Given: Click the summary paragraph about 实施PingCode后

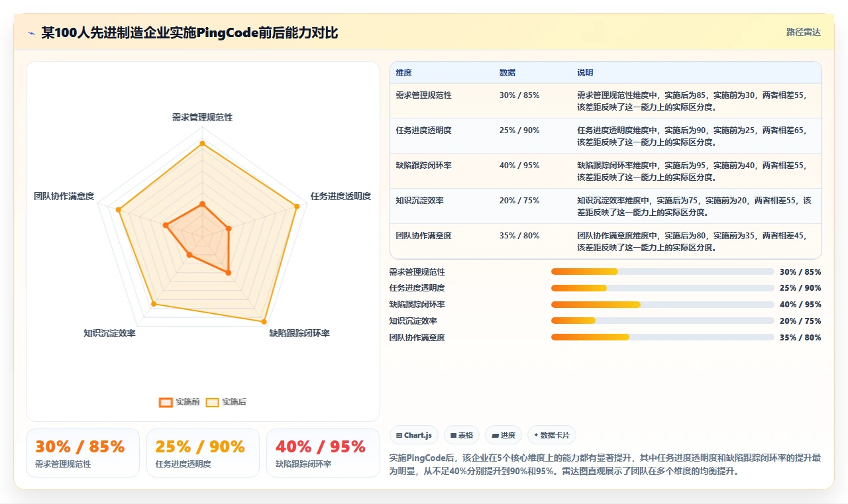Looking at the screenshot, I should click(x=606, y=465).
